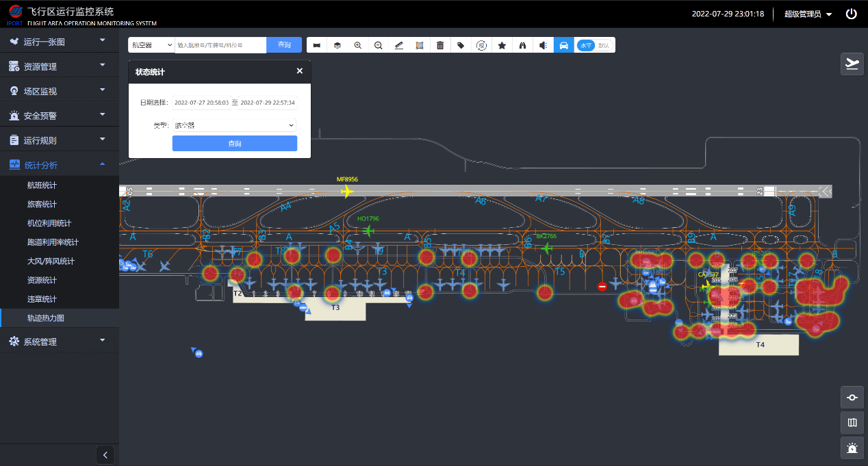Click the star favorites icon

502,45
